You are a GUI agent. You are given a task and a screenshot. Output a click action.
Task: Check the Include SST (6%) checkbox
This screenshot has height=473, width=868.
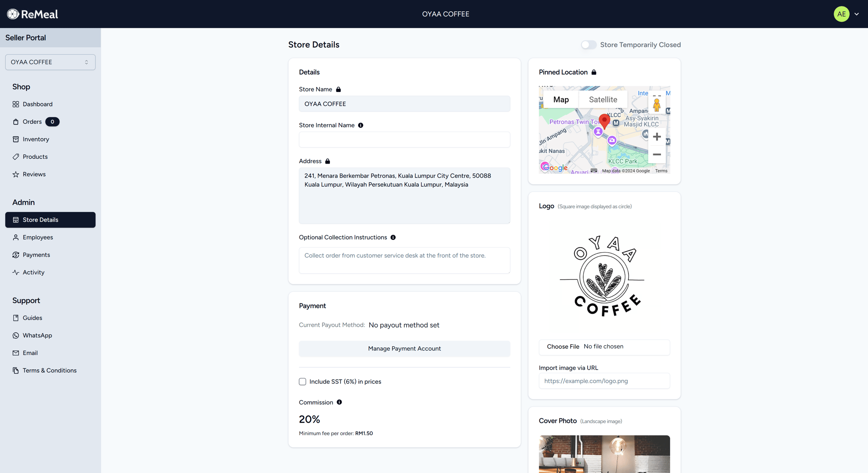(x=302, y=382)
